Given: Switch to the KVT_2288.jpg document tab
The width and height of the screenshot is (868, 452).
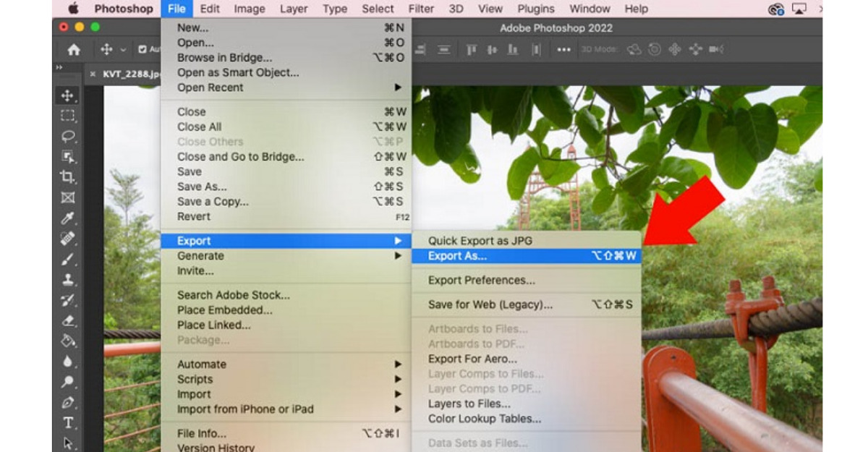Looking at the screenshot, I should pos(132,74).
